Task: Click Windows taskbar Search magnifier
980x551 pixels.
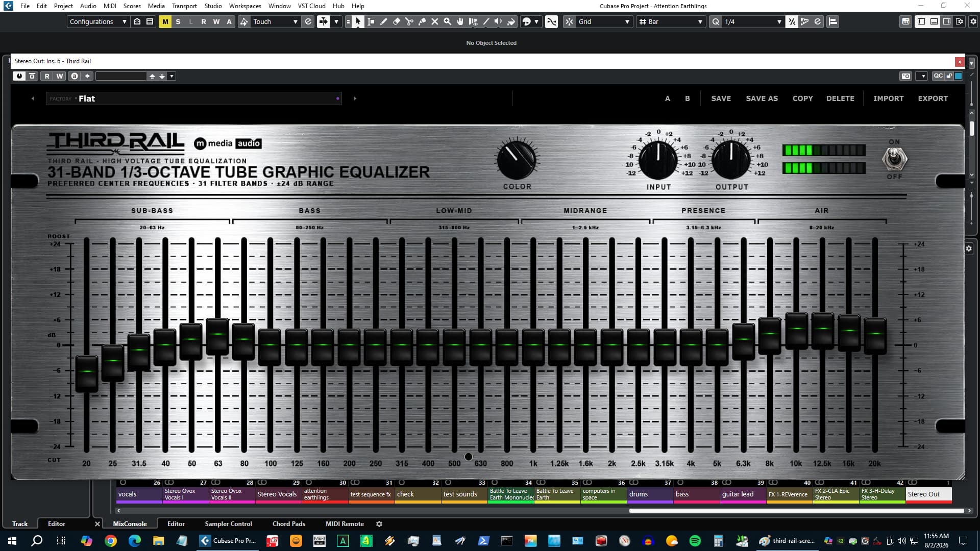Action: click(37, 541)
